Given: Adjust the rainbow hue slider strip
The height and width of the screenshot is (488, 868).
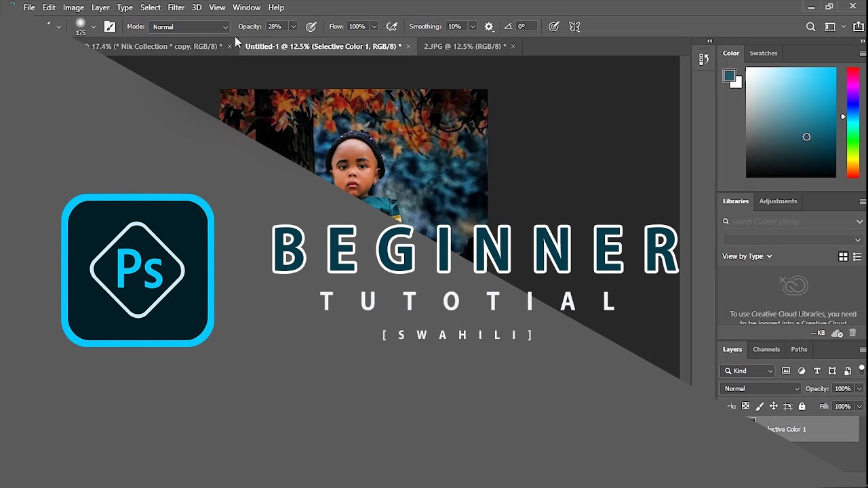Looking at the screenshot, I should point(853,122).
